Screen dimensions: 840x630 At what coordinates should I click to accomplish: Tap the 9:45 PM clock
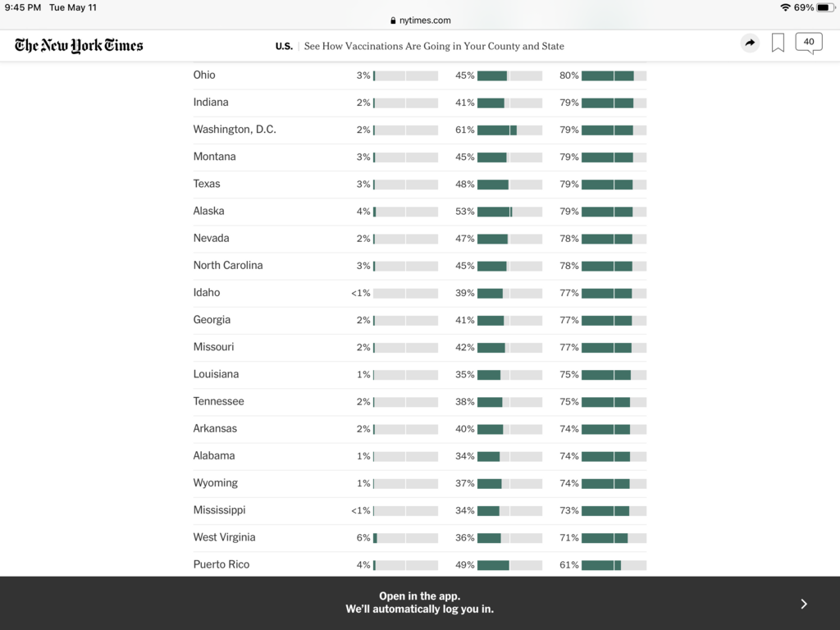click(x=23, y=7)
